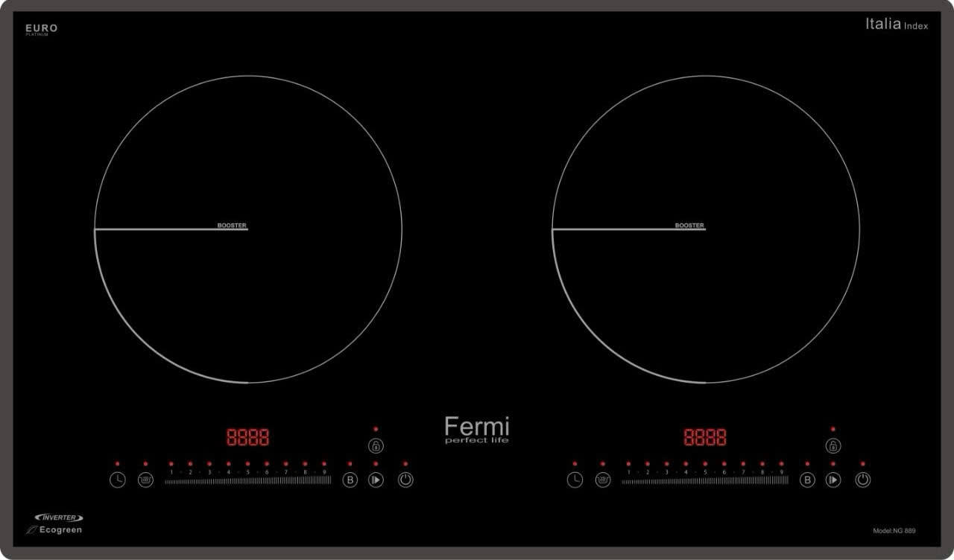Tap the right burner B booster button
The height and width of the screenshot is (560, 954).
click(807, 480)
